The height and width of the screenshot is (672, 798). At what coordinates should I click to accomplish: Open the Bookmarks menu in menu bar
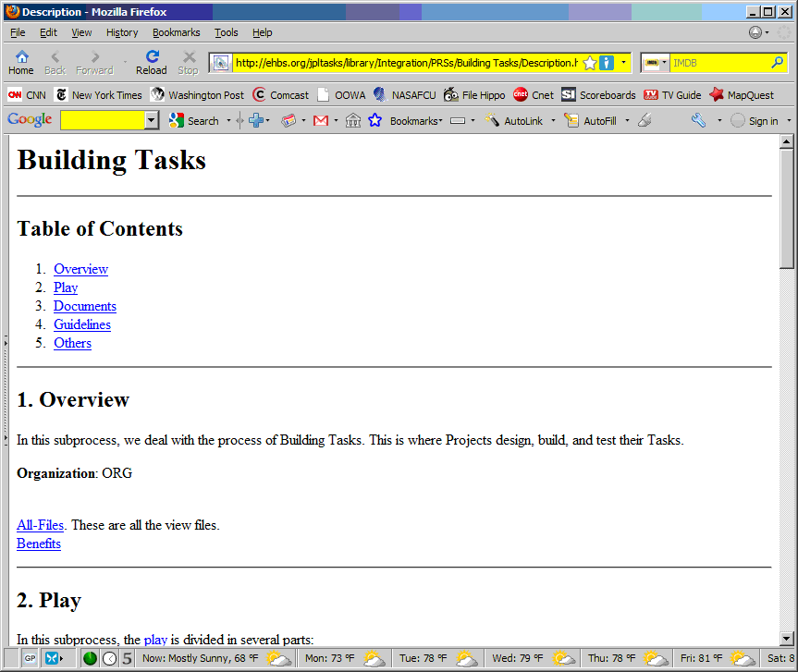176,32
